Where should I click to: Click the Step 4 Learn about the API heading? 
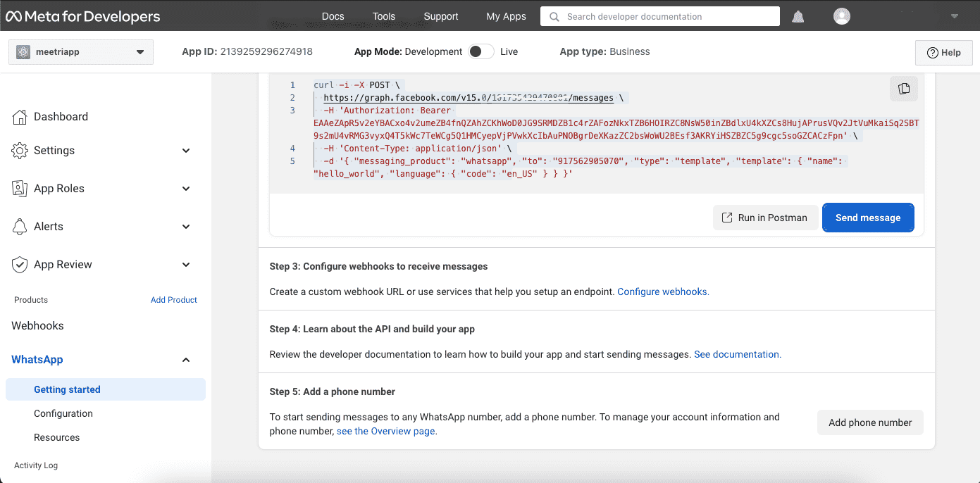(372, 330)
